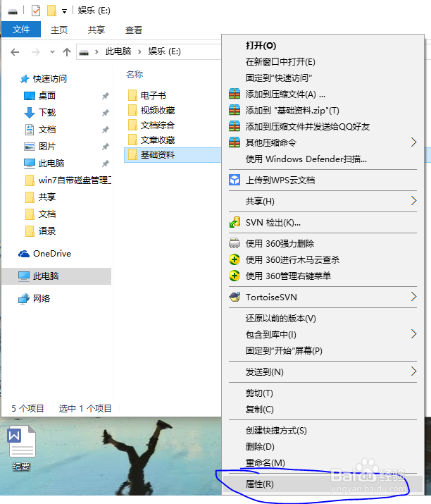Image resolution: width=431 pixels, height=504 pixels.
Task: Select 使用 Windows Defender扫描
Action: point(323,159)
